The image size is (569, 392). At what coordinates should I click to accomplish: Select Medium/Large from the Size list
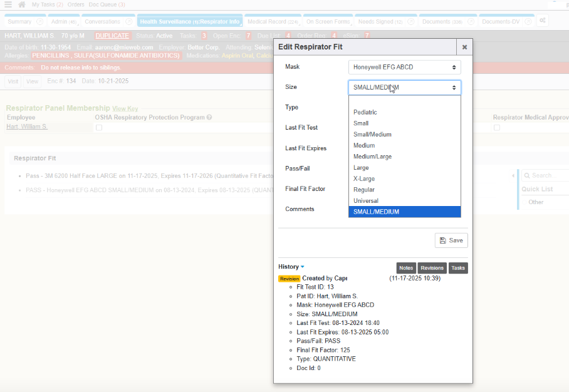[372, 157]
